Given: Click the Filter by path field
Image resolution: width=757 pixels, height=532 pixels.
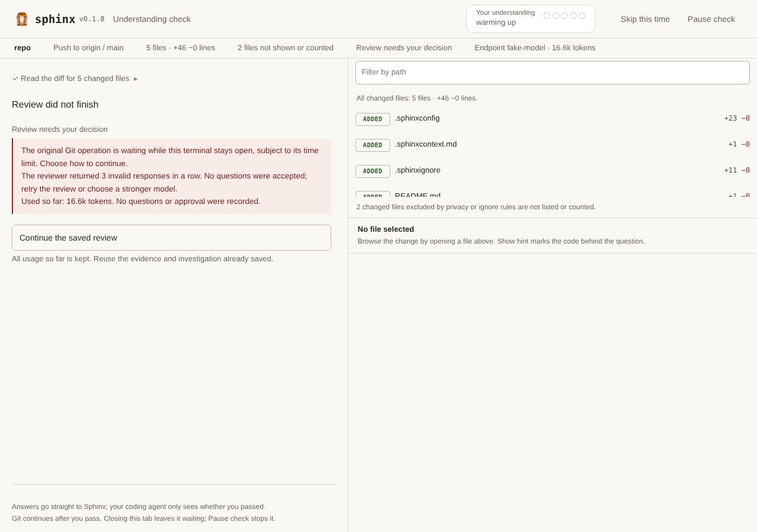Looking at the screenshot, I should [x=552, y=73].
